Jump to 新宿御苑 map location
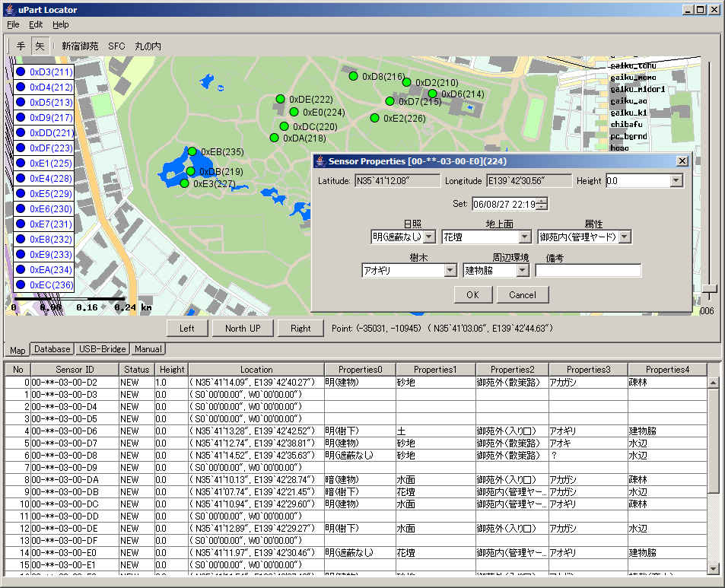 pyautogui.click(x=80, y=46)
